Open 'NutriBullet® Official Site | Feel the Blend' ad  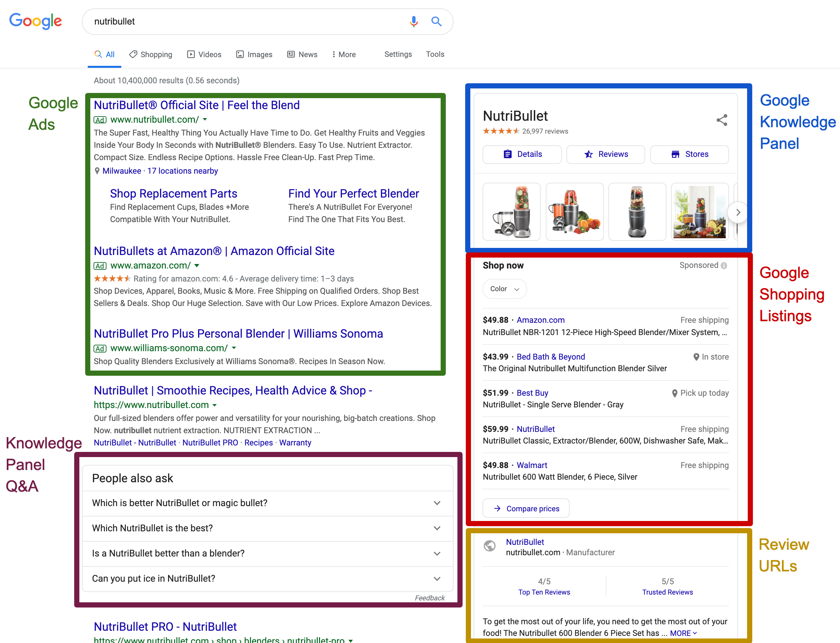click(x=196, y=105)
